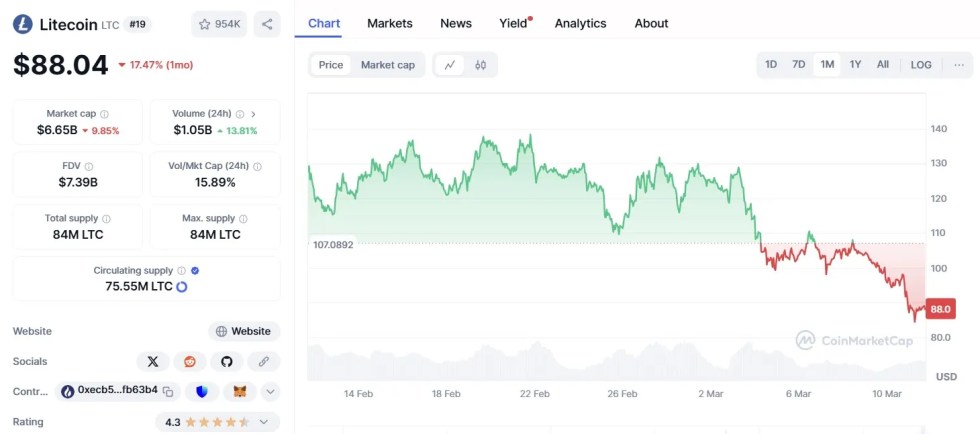The image size is (980, 434).
Task: Open Litecoin's X (Twitter) social link
Action: click(x=152, y=362)
